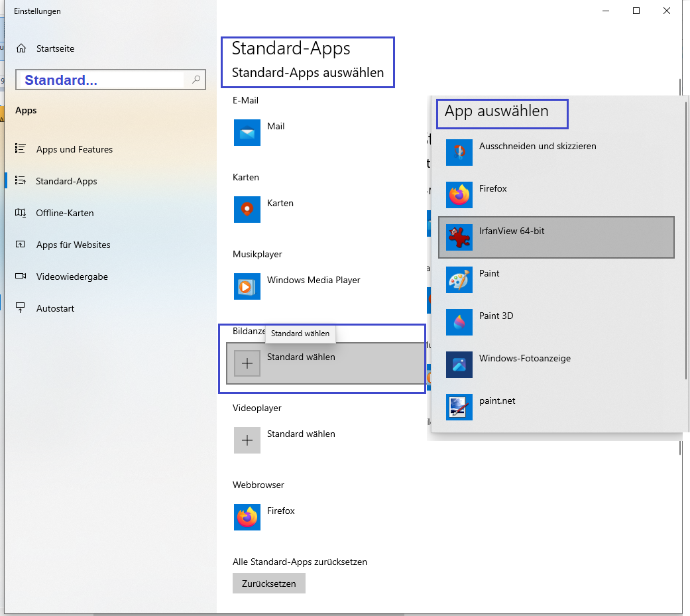Select the IrfanView 64-bit icon
Viewport: 690px width, 616px height.
click(459, 237)
